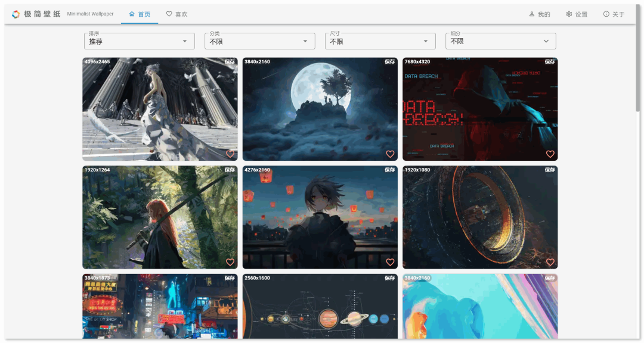
Task: Click the 2560x1600 resolution label
Action: pos(257,277)
